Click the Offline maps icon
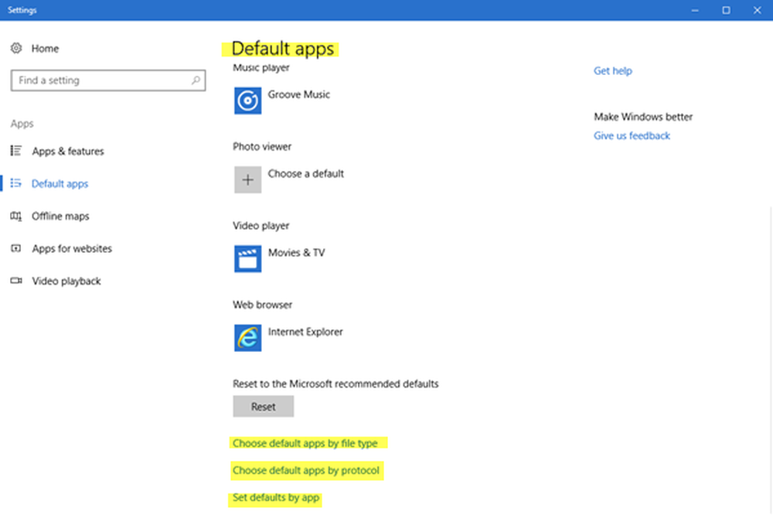This screenshot has height=532, width=773. click(16, 216)
